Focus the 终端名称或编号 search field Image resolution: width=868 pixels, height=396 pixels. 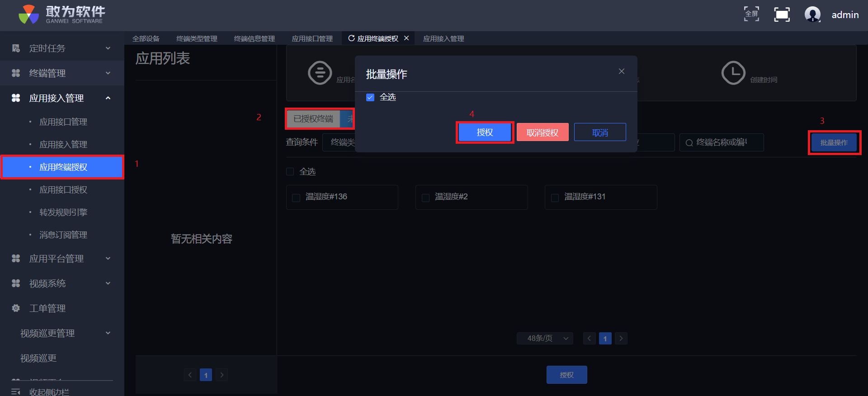point(722,142)
